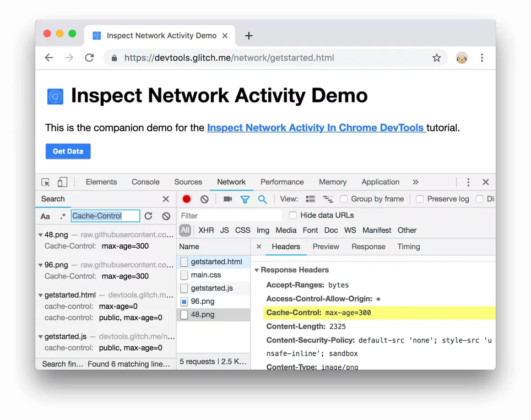Select the 96.png request row
This screenshot has height=420, width=531.
pos(213,301)
